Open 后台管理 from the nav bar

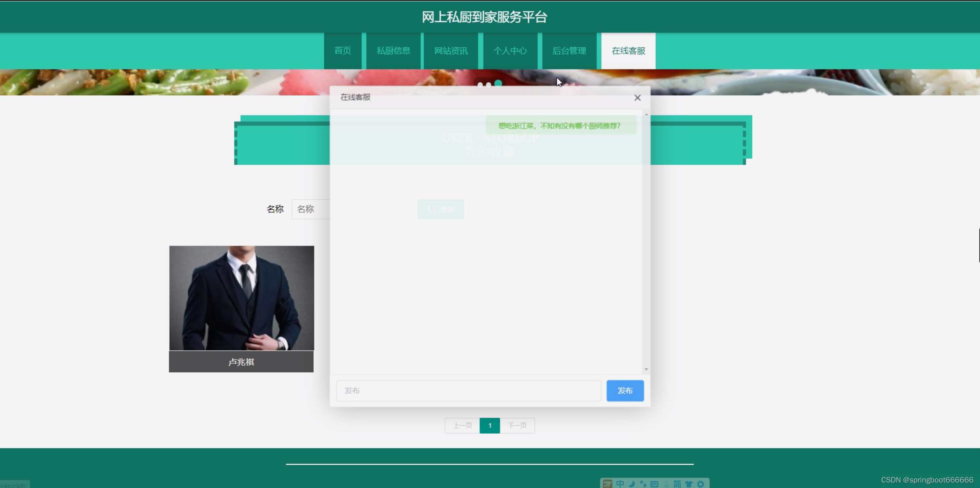pyautogui.click(x=569, y=51)
